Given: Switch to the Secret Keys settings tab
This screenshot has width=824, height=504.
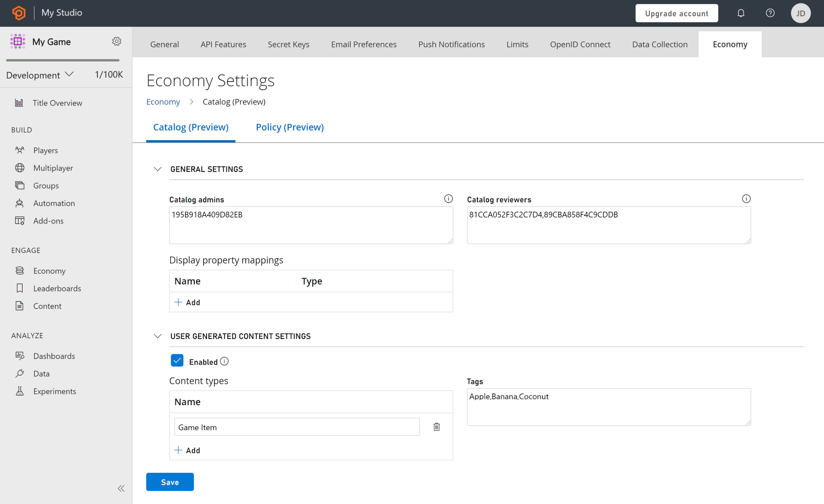Looking at the screenshot, I should click(x=288, y=44).
